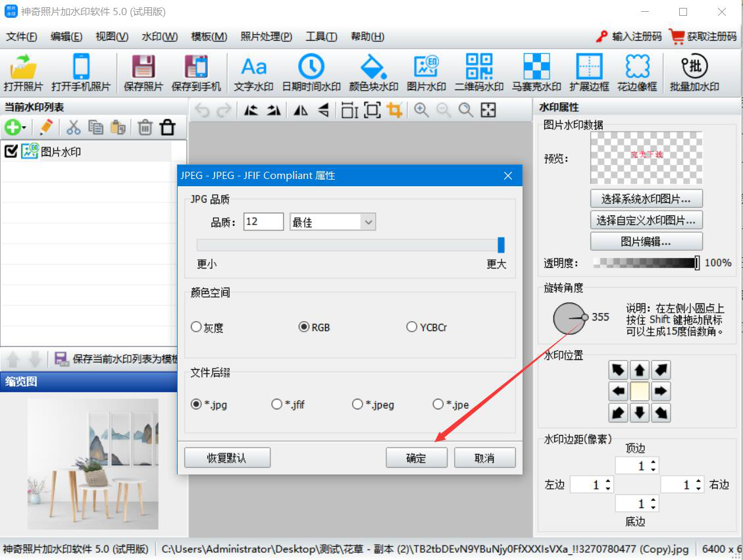The width and height of the screenshot is (743, 560).
Task: Increase the 左边 margin spinner
Action: [x=608, y=481]
